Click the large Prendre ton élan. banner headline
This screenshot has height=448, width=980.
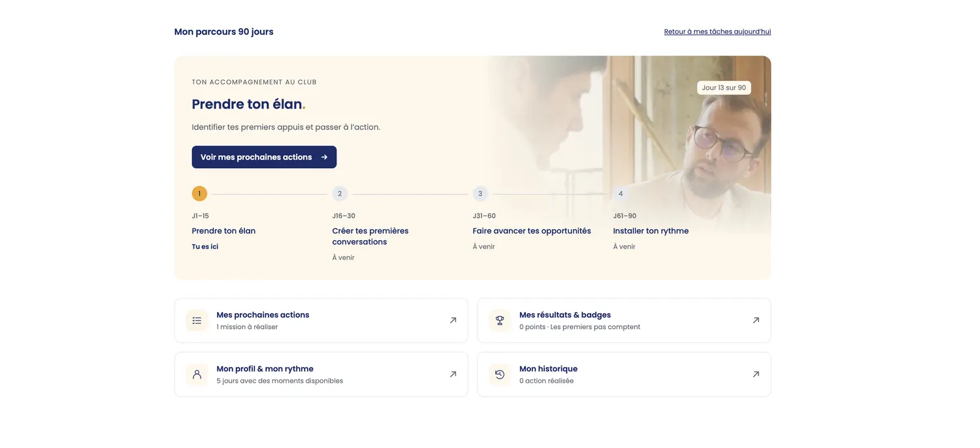249,104
